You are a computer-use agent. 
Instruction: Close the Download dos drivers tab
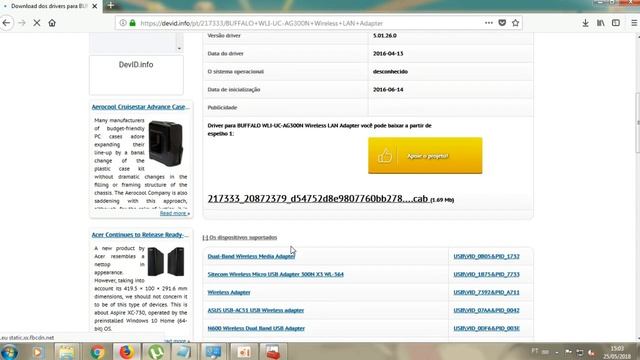coord(95,6)
